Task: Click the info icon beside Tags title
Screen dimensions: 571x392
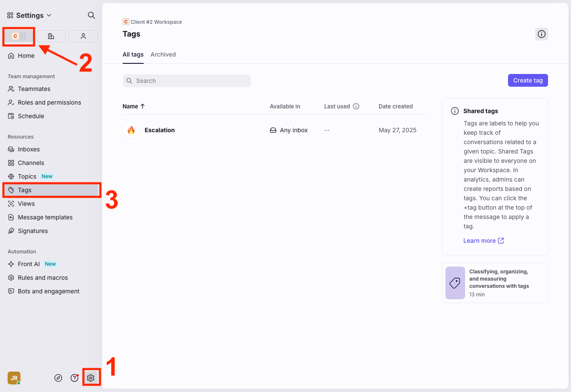Action: [541, 34]
